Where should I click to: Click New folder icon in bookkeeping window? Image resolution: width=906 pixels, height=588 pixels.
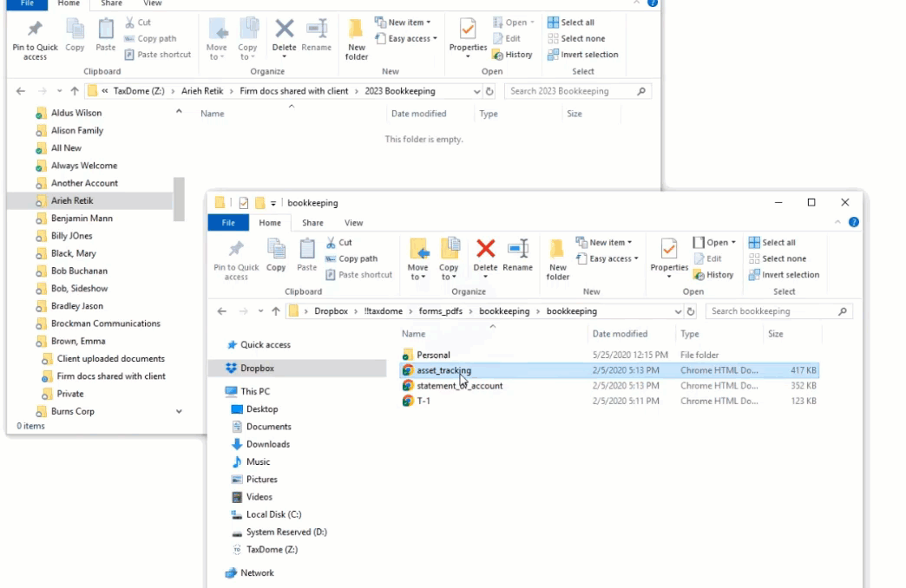coord(558,258)
